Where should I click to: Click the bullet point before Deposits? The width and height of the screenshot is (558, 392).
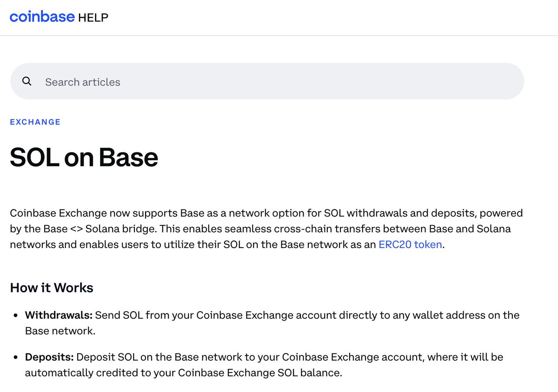tap(15, 358)
